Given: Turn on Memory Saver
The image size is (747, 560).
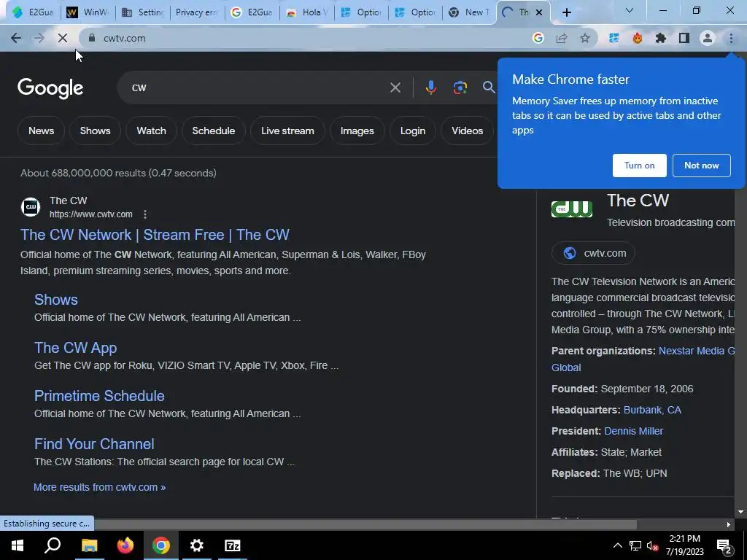Looking at the screenshot, I should (x=639, y=166).
